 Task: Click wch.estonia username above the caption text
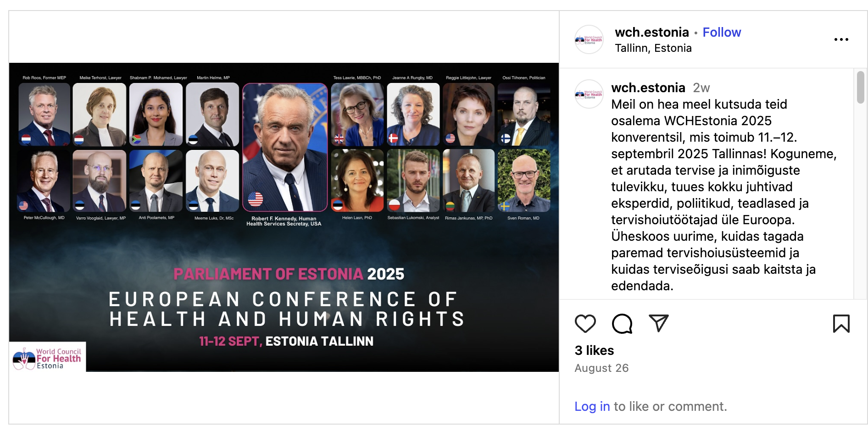point(648,88)
